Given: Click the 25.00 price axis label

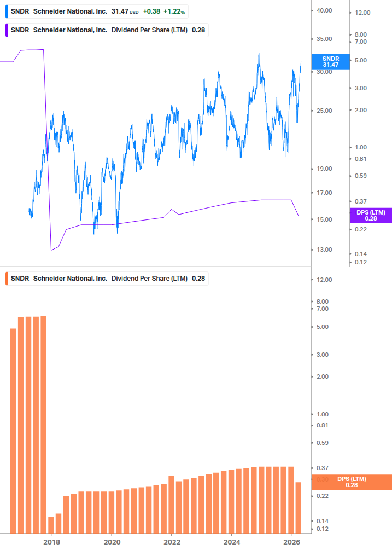Looking at the screenshot, I should tap(324, 111).
